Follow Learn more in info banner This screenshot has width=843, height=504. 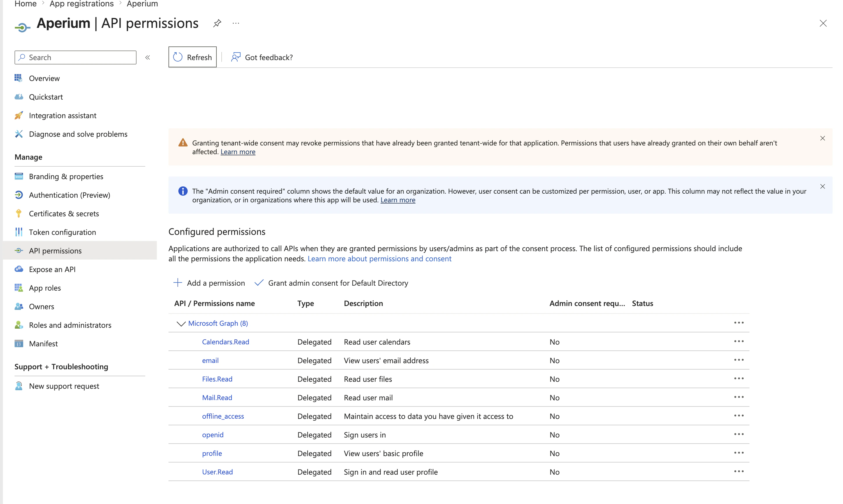(398, 200)
